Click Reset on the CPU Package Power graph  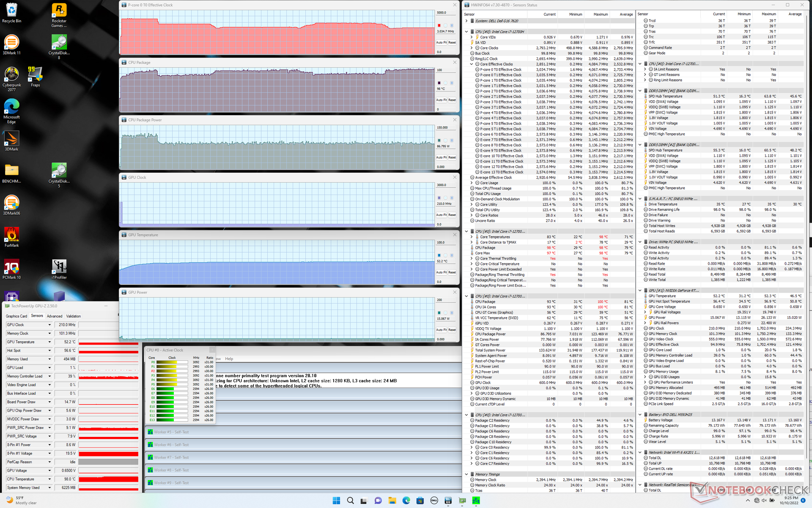tap(452, 157)
